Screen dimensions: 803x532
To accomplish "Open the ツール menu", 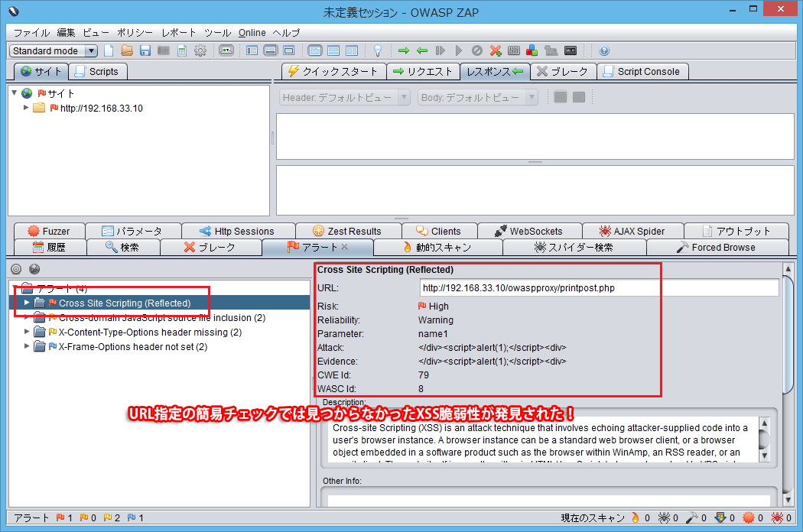I will pos(218,33).
